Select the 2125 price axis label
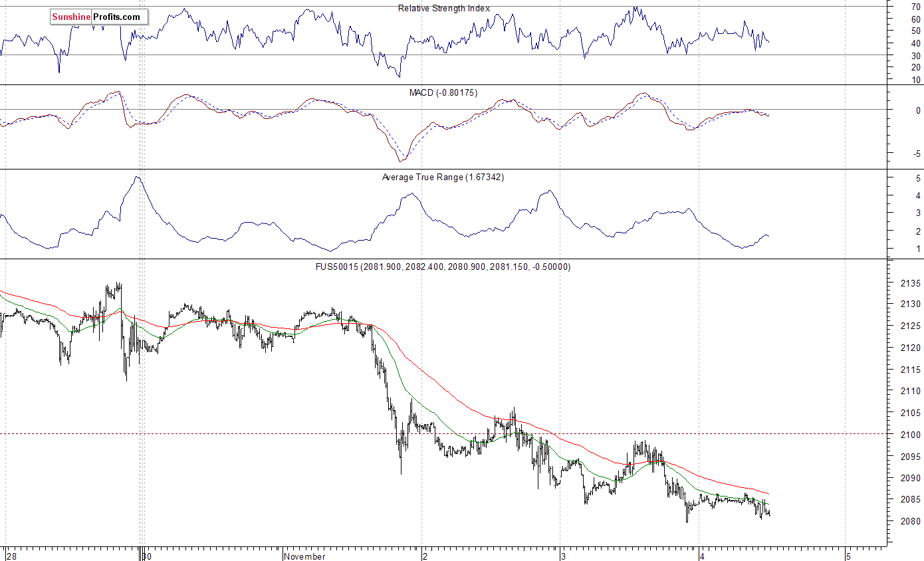924x561 pixels. 909,327
